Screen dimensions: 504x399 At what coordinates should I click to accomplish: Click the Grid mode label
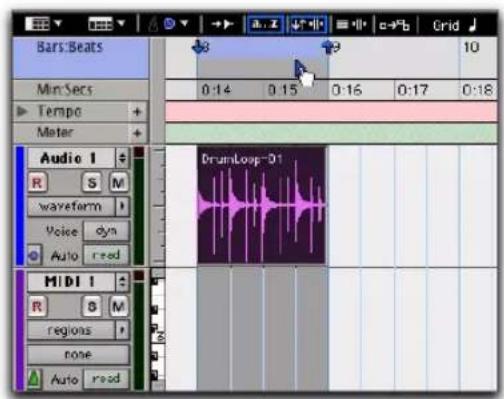(x=446, y=25)
